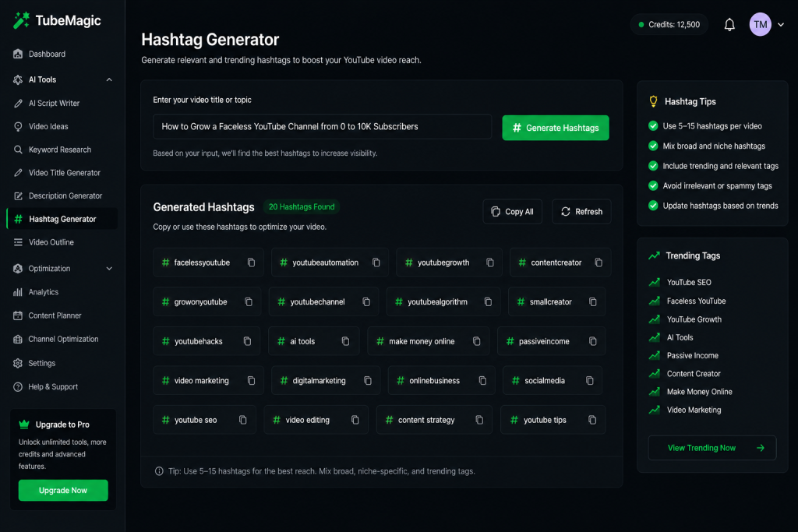The height and width of the screenshot is (532, 798).
Task: Copy the smallcreator hashtag
Action: point(593,301)
